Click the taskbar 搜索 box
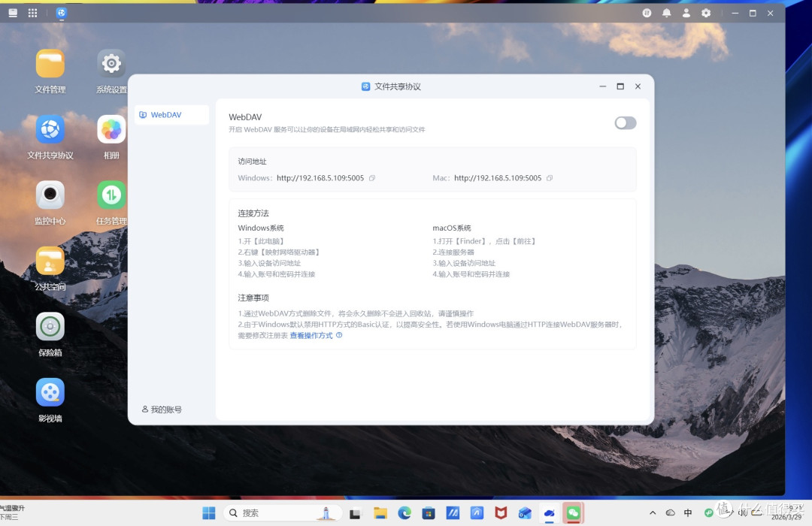The height and width of the screenshot is (526, 812). [x=283, y=513]
